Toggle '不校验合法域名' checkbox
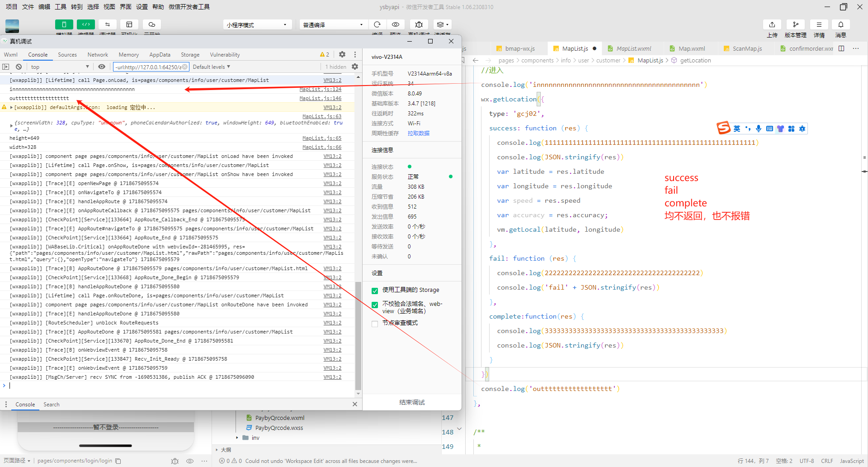The height and width of the screenshot is (467, 868). coord(375,305)
